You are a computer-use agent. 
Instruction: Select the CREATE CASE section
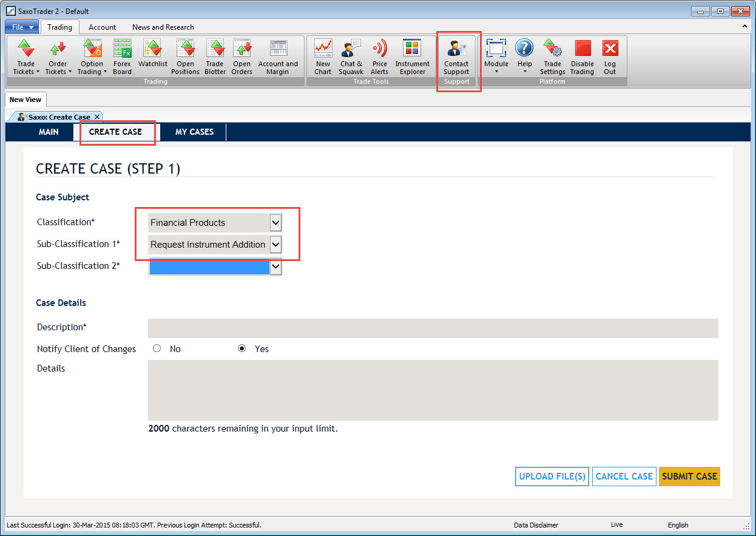(115, 132)
